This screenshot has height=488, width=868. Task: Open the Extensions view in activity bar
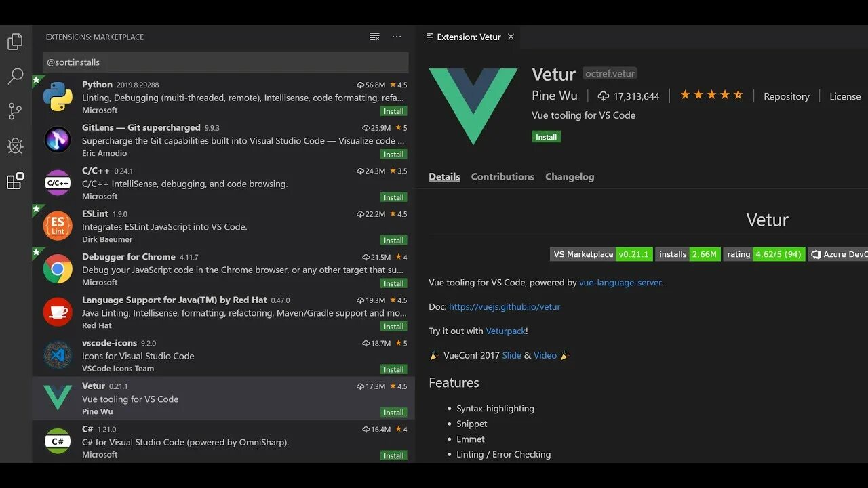(x=15, y=180)
